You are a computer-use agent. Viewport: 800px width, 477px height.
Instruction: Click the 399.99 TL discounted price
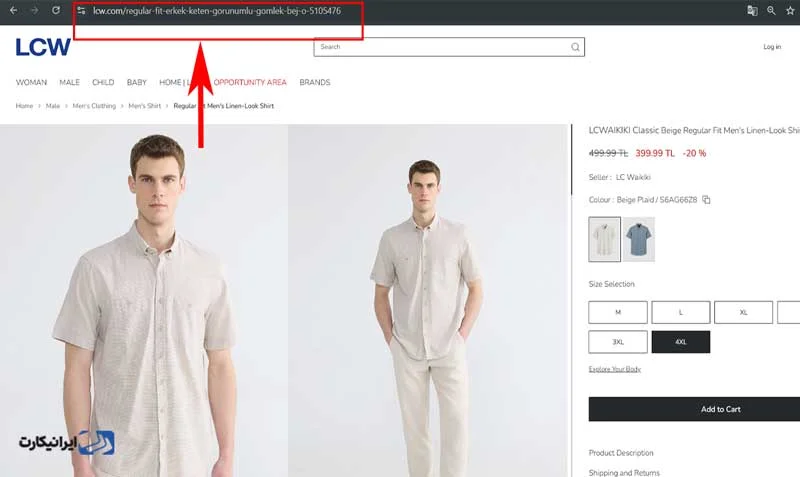[x=655, y=153]
